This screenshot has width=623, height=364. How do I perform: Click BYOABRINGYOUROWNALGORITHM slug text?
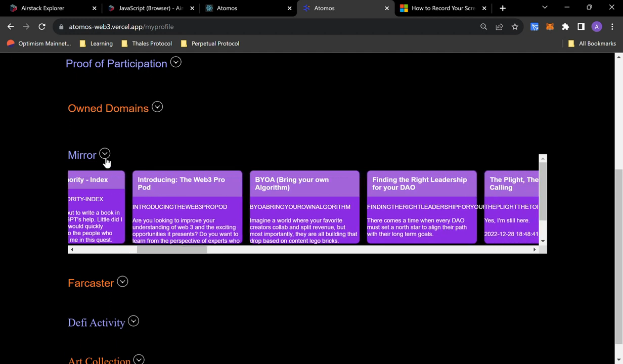(300, 207)
